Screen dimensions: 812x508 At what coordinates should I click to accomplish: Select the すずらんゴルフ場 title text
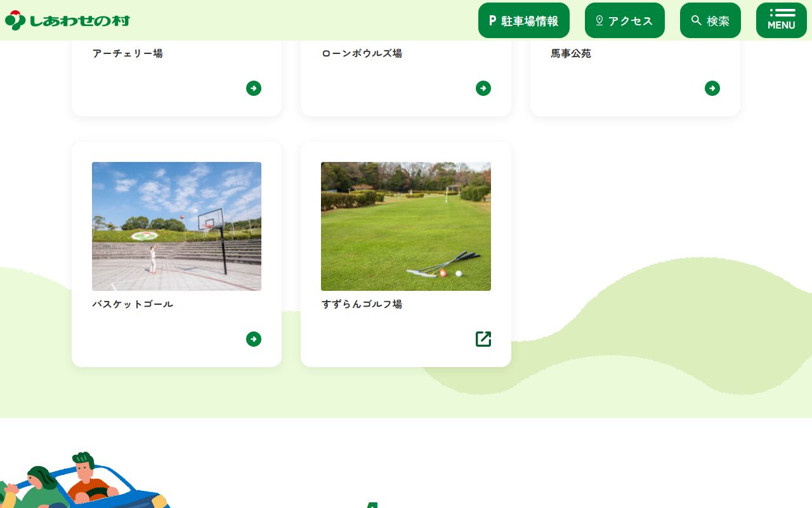click(x=362, y=304)
